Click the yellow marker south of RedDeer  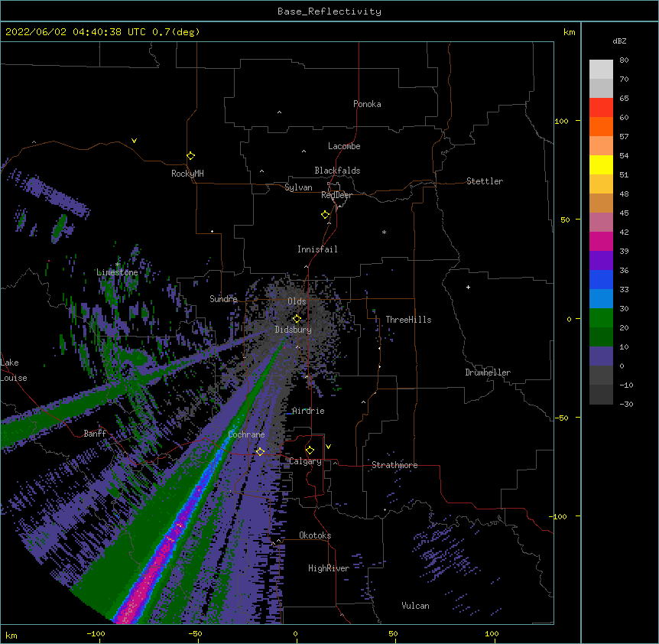326,214
